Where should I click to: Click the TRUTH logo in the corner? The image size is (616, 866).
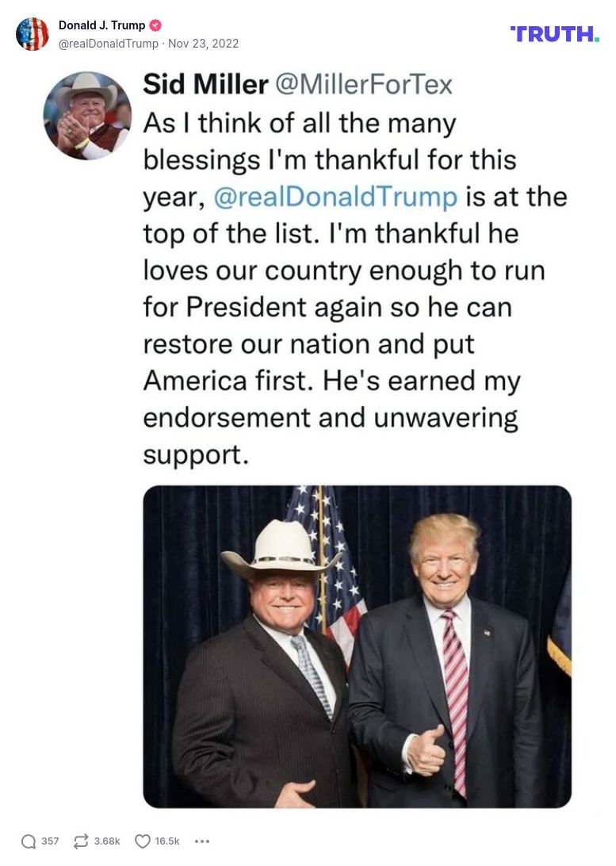click(553, 34)
